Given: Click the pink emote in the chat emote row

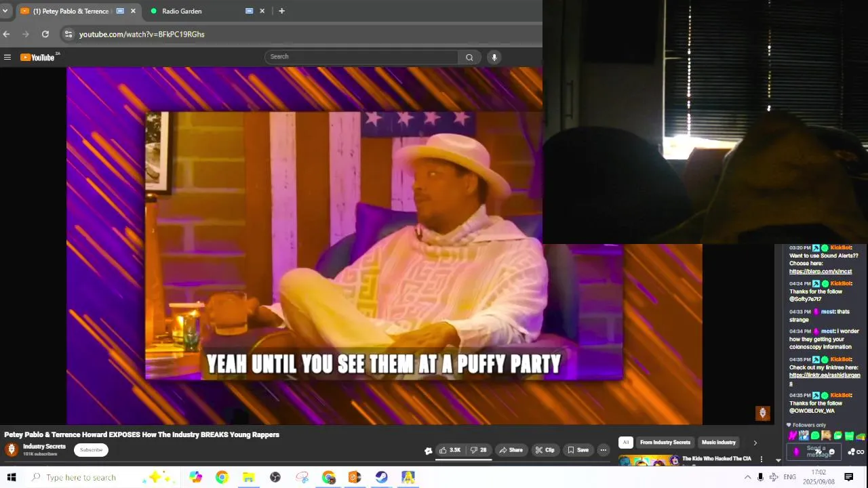Looking at the screenshot, I should [x=792, y=436].
